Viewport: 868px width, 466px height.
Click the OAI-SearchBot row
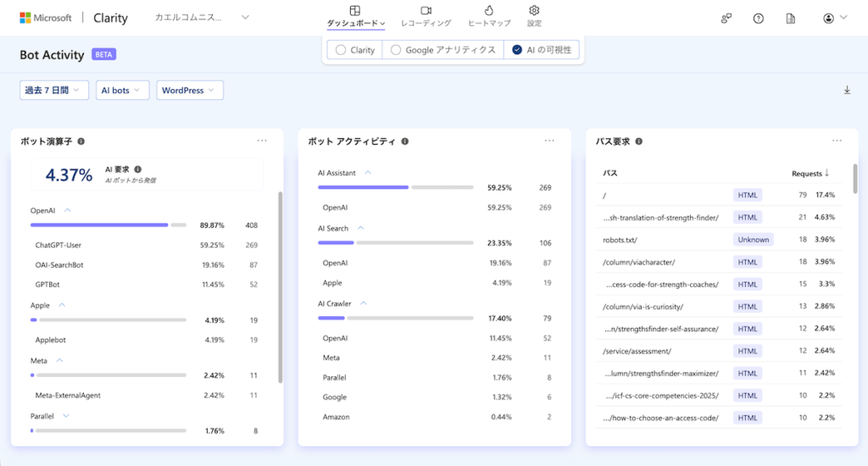[147, 265]
